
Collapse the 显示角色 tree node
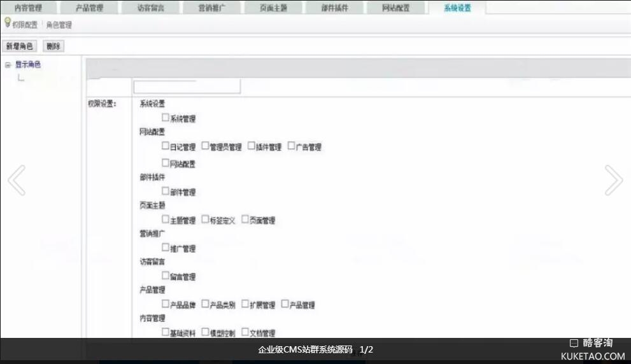point(8,65)
